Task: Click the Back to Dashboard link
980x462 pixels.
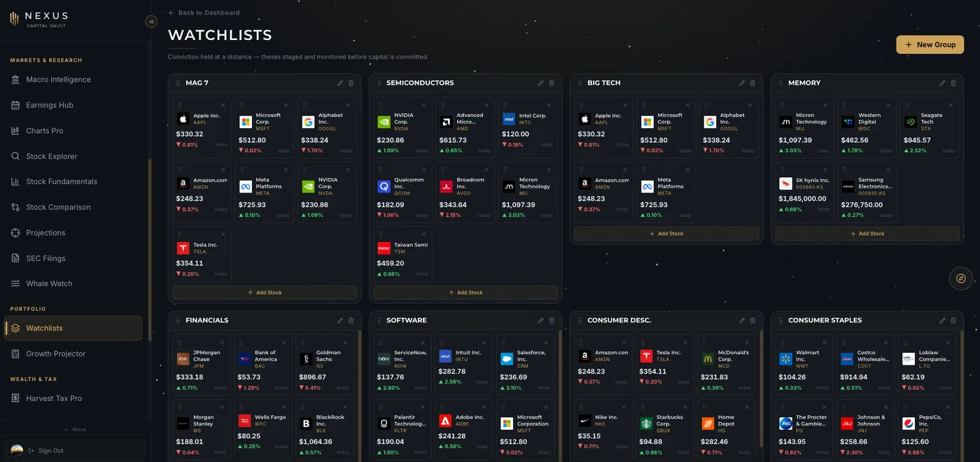Action: pyautogui.click(x=204, y=13)
